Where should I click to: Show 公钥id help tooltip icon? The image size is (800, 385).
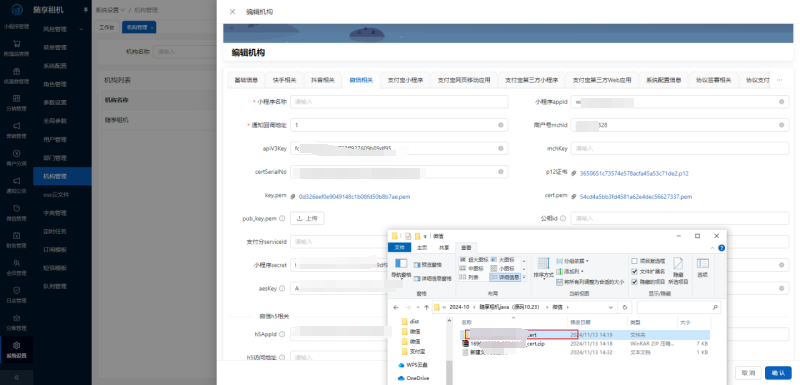pyautogui.click(x=563, y=219)
